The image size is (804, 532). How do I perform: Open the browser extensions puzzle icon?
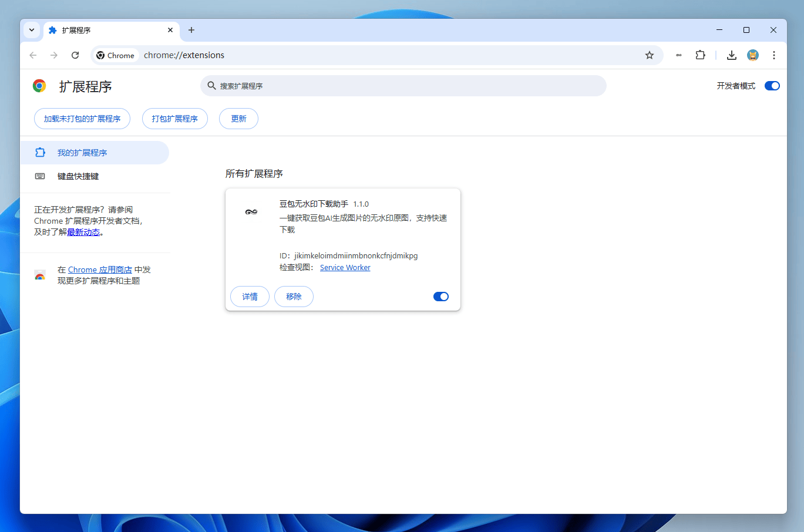[x=700, y=55]
